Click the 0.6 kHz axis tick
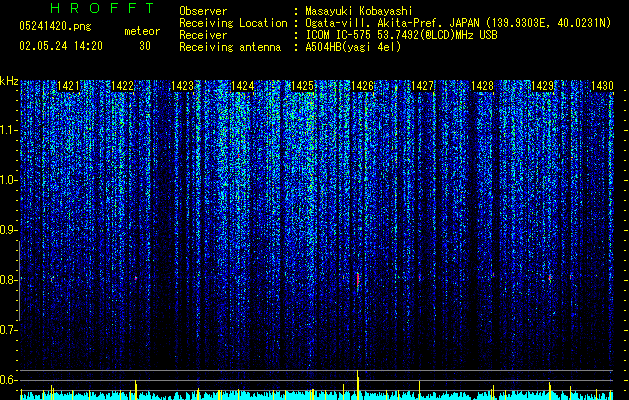 point(9,380)
